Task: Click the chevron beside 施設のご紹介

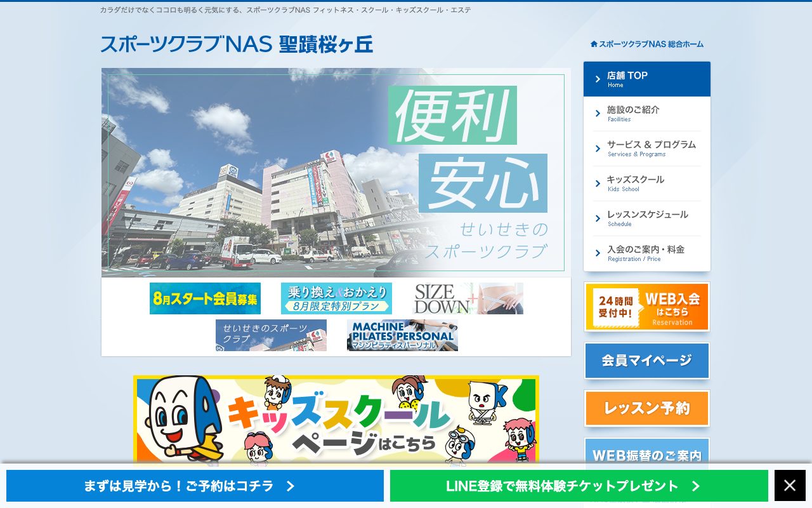Action: coord(598,114)
